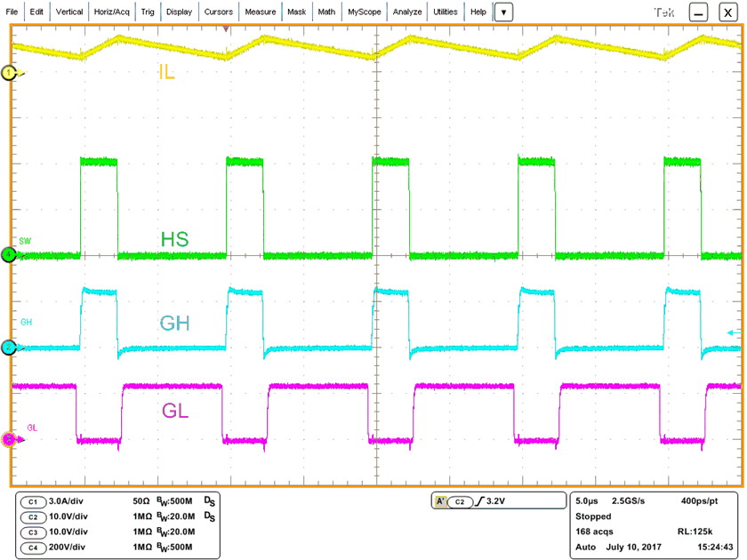Select the C4 channel badge
Image resolution: width=747 pixels, height=560 pixels.
(x=32, y=548)
